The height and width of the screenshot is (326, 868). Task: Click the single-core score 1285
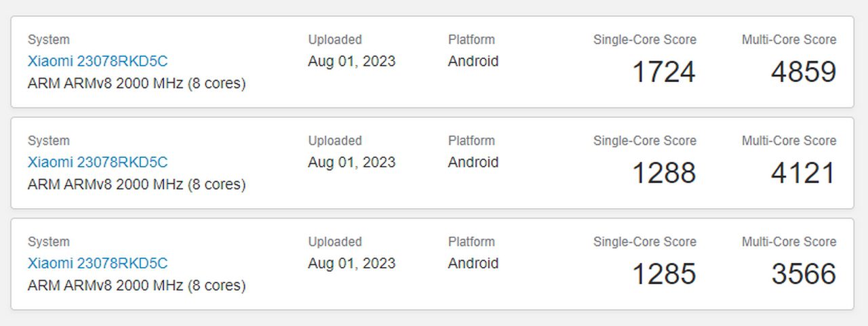click(x=663, y=274)
